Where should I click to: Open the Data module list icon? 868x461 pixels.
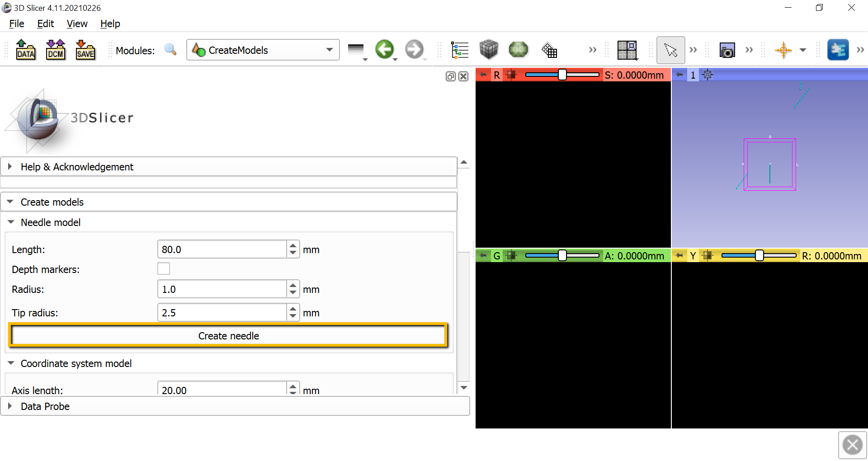coord(460,50)
